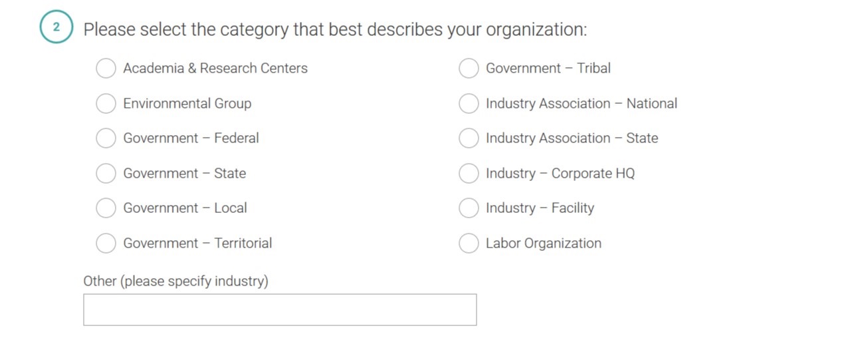This screenshot has height=350, width=868.
Task: Click the Environmental Group label text
Action: tap(187, 104)
